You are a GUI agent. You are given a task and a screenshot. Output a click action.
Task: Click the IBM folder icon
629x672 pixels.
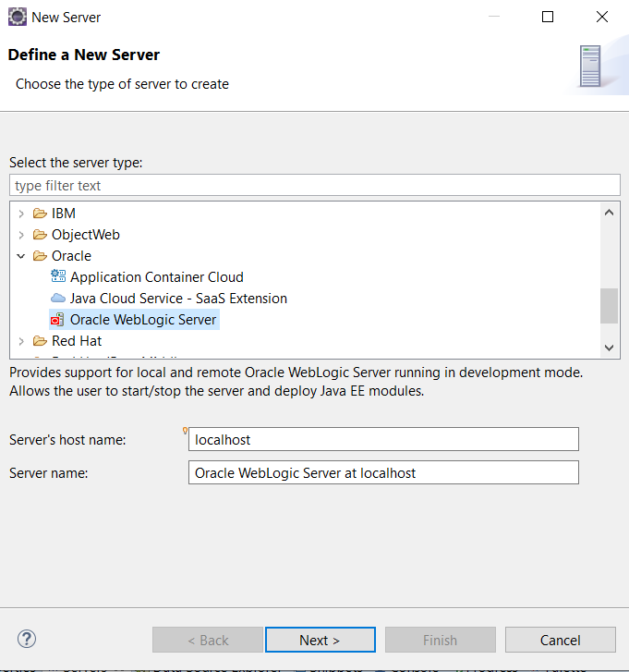coord(40,213)
